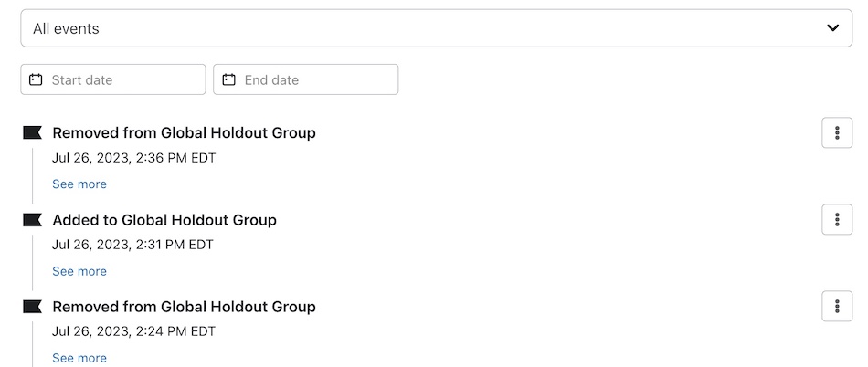Viewport: 868px width, 367px height.
Task: Click the flag icon for the 2:36 PM event
Action: click(33, 133)
